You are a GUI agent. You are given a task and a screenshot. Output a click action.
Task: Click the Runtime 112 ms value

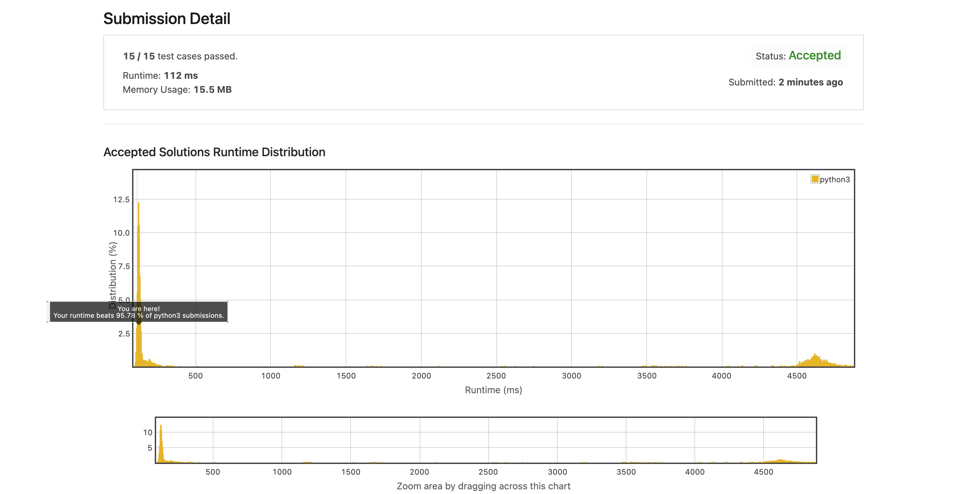point(181,75)
